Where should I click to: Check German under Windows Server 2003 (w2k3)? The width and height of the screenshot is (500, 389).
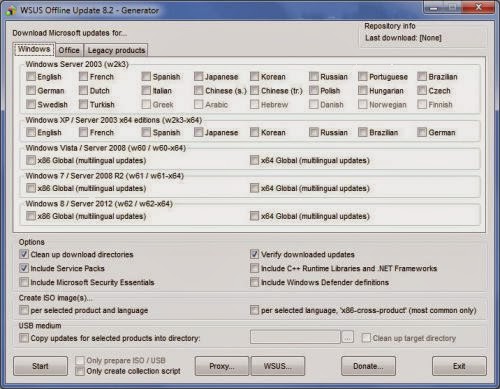point(31,91)
